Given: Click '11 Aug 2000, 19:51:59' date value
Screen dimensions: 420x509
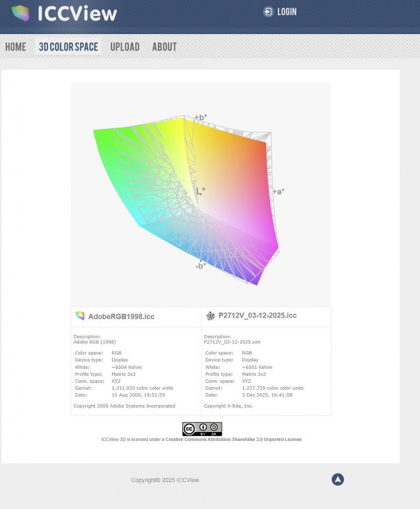Looking at the screenshot, I should pyautogui.click(x=138, y=395).
